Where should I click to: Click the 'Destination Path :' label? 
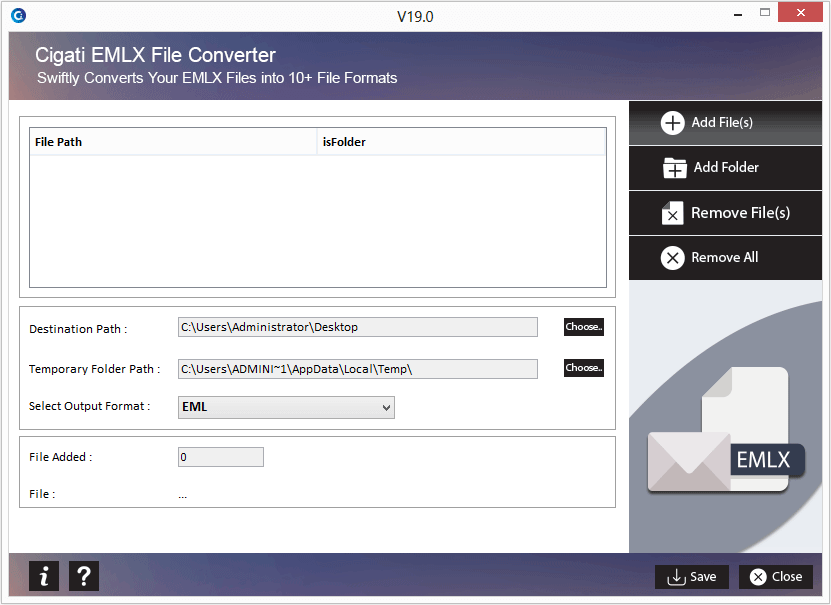tap(78, 329)
